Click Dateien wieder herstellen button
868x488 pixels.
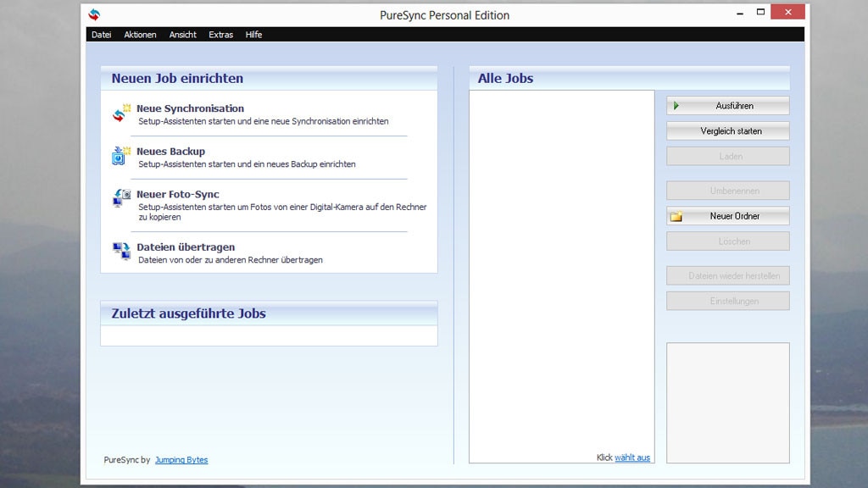(x=728, y=275)
